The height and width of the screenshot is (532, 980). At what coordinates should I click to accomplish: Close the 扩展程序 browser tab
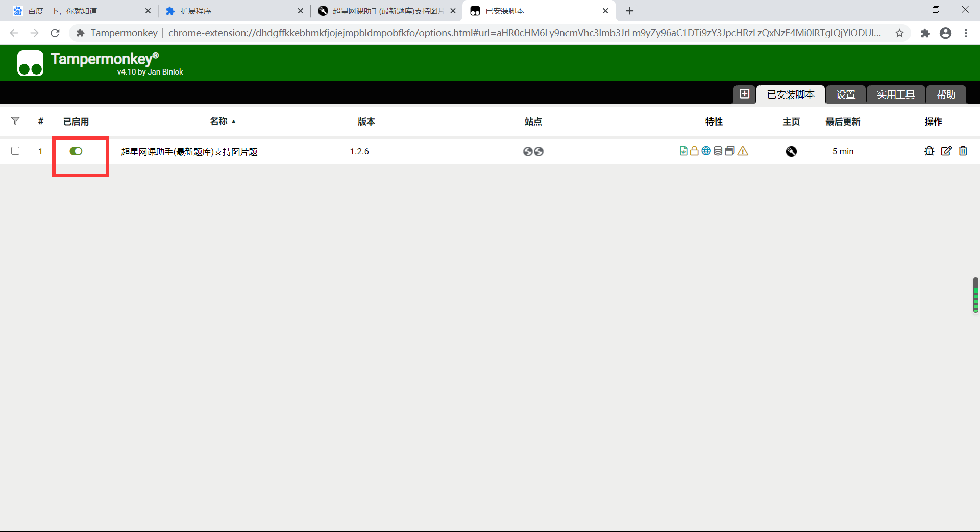(300, 11)
